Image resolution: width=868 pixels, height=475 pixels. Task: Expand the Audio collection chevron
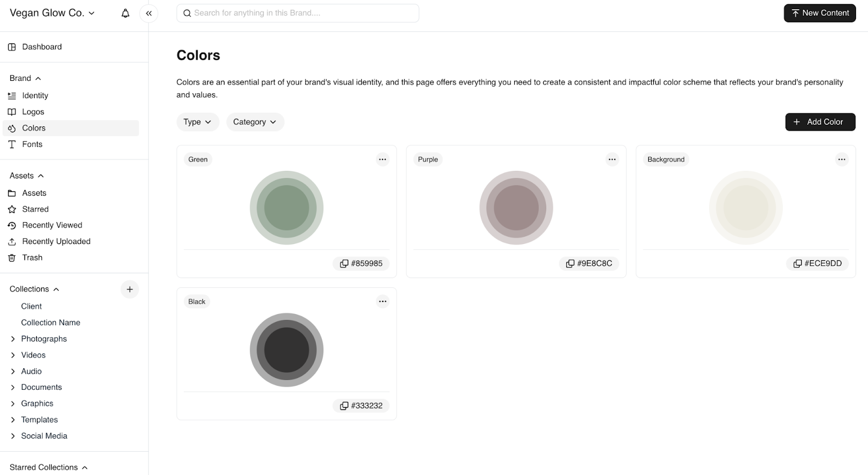click(x=13, y=371)
